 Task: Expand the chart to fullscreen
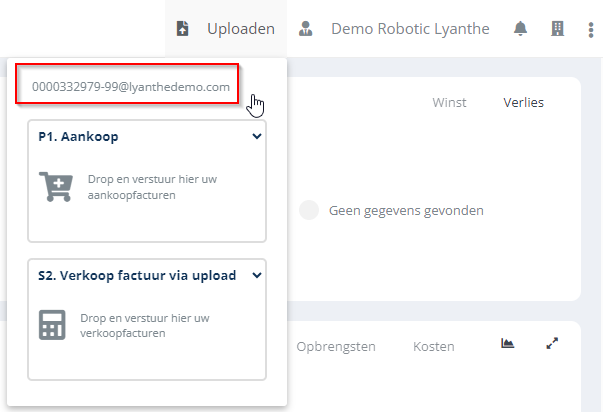click(x=551, y=344)
